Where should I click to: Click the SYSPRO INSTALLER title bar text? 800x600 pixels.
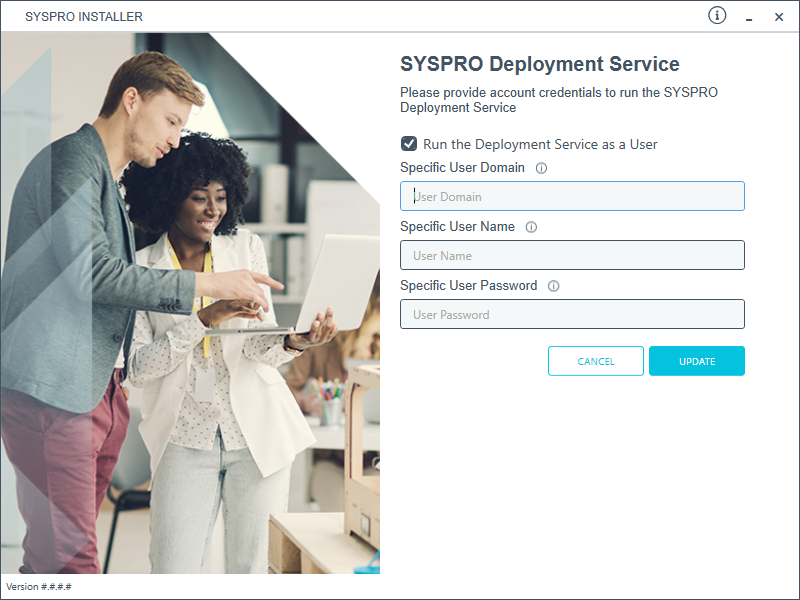click(x=84, y=17)
